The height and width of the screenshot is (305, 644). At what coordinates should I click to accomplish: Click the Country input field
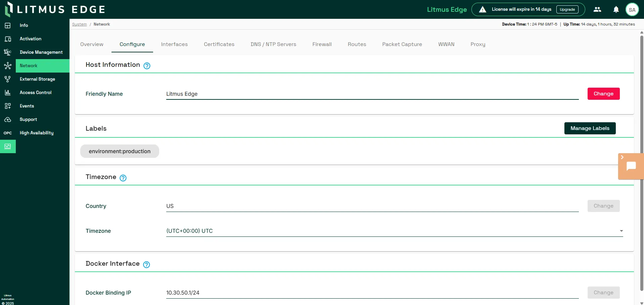pyautogui.click(x=372, y=206)
